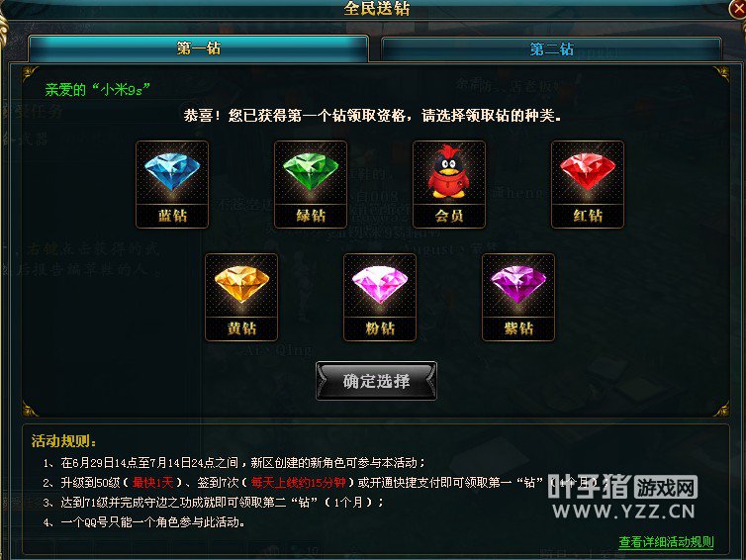
Task: Open 查看详细活动规则 link
Action: point(666,542)
